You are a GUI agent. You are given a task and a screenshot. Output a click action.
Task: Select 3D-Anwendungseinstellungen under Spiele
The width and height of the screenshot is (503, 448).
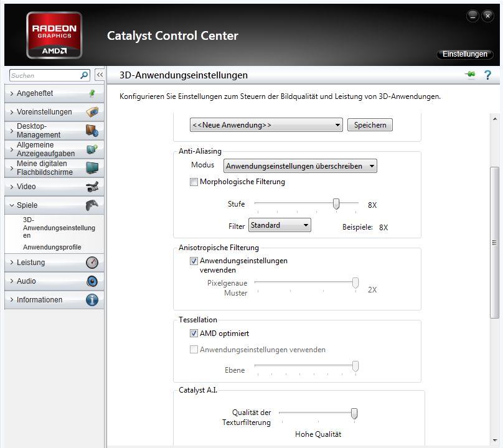pyautogui.click(x=59, y=228)
